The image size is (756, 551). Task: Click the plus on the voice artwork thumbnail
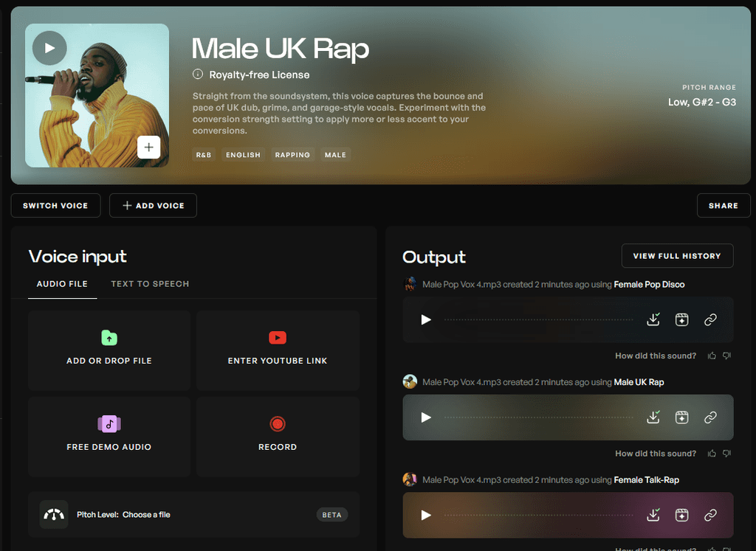[x=148, y=147]
